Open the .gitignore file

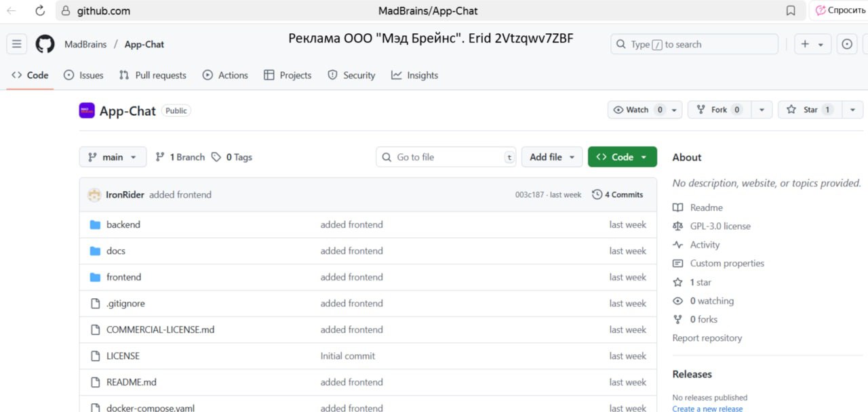(x=125, y=304)
